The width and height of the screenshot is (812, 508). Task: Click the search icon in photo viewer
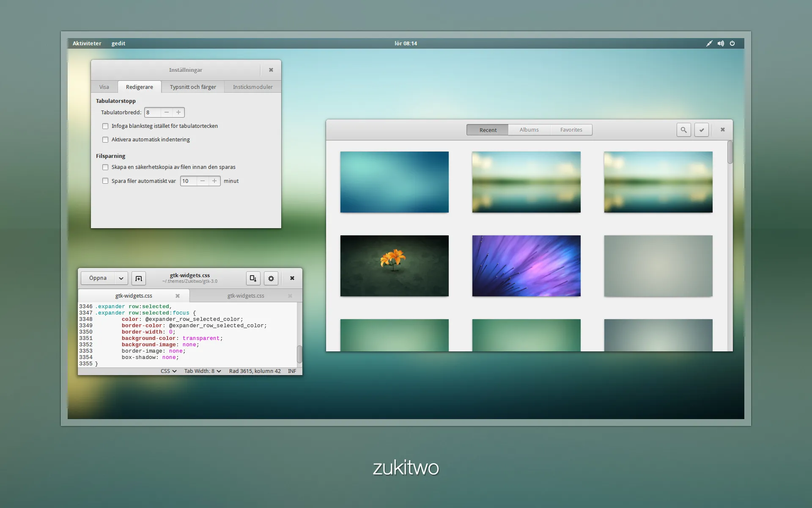point(683,130)
